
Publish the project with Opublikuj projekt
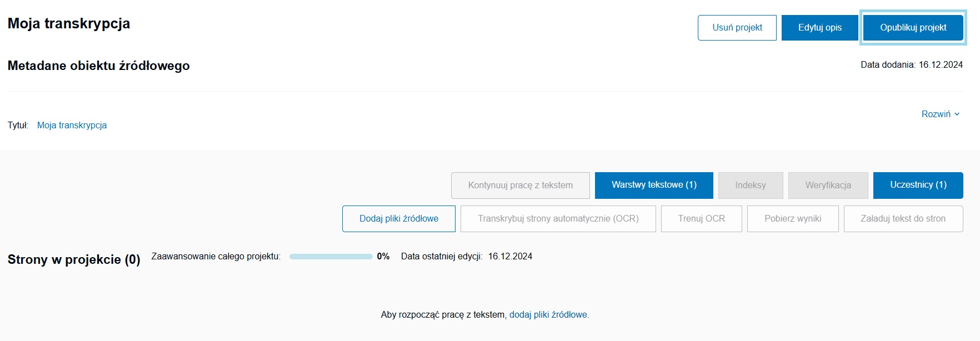(913, 28)
